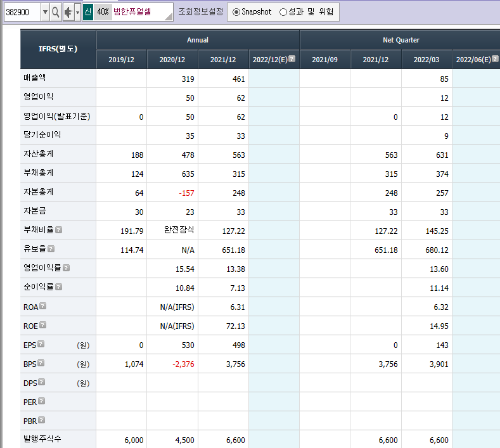
Task: Click the 자본총계 row label
Action: tap(38, 192)
